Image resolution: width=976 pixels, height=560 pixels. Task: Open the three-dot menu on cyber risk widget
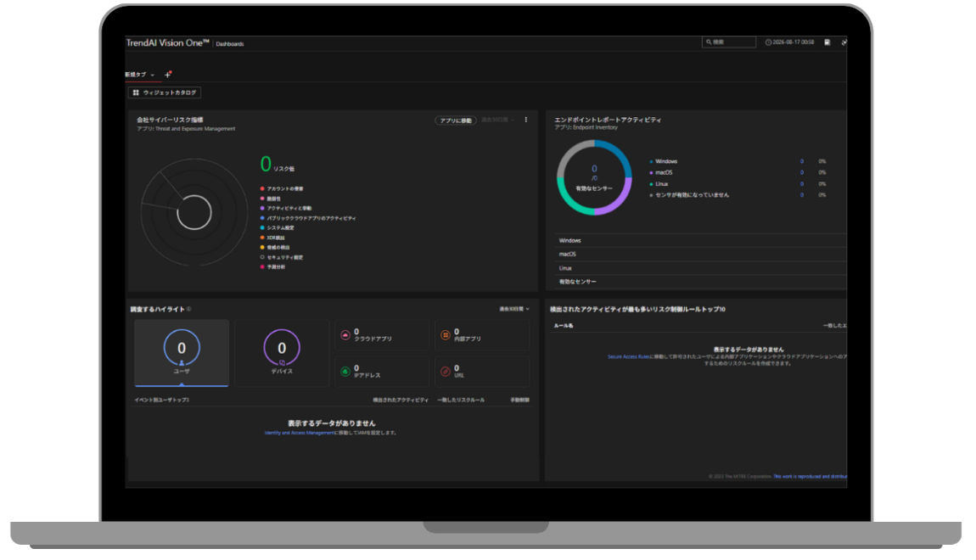[x=526, y=120]
